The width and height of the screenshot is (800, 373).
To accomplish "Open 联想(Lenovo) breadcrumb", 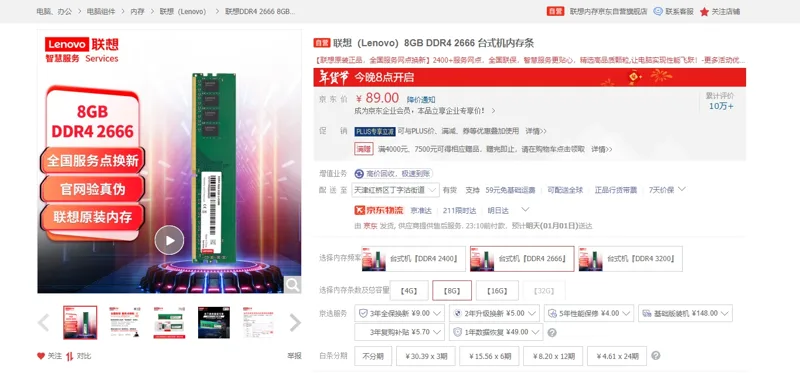I will point(183,11).
